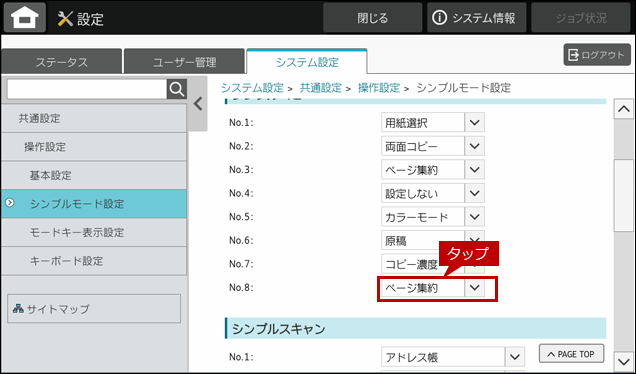Select 基本設定 in the sidebar

[94, 175]
